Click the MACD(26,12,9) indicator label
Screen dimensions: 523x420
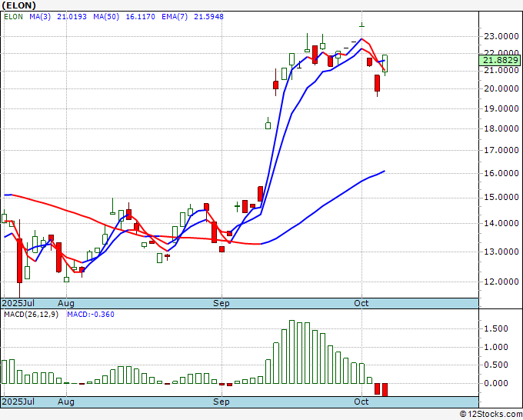point(31,315)
